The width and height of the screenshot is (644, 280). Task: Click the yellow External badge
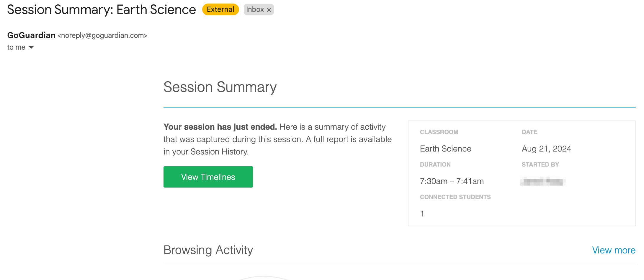point(220,9)
